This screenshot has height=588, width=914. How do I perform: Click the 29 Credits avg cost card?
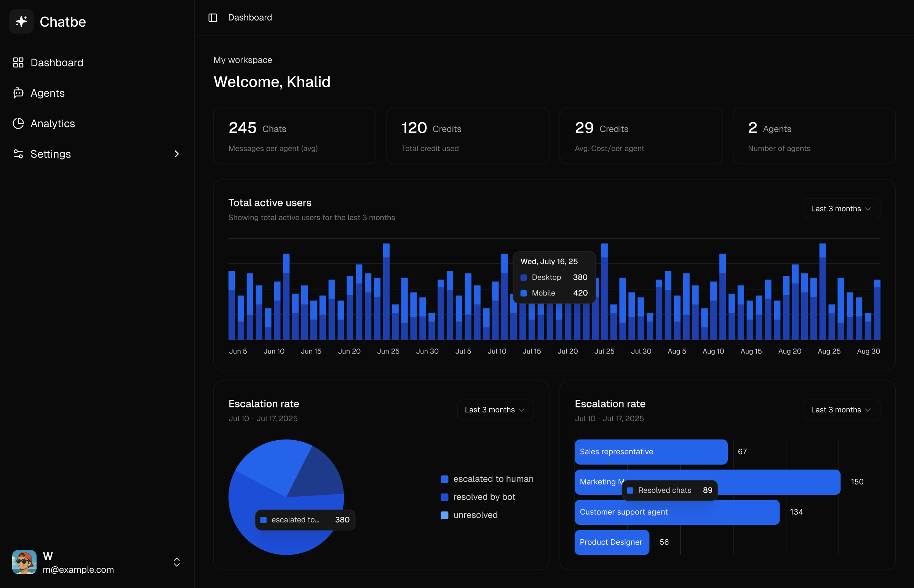(x=641, y=136)
